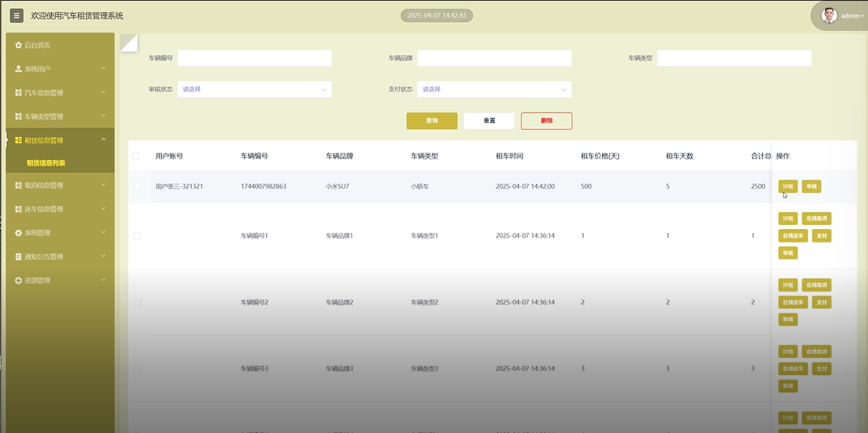Click 在线取消 in the 车辆编号1 row
Viewport: 868px width, 433px height.
click(x=817, y=219)
